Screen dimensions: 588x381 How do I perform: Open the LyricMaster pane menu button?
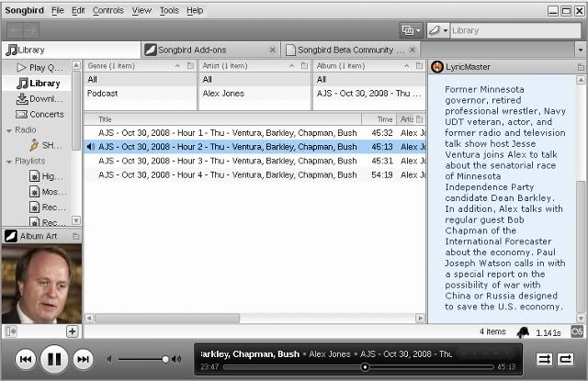click(x=581, y=67)
